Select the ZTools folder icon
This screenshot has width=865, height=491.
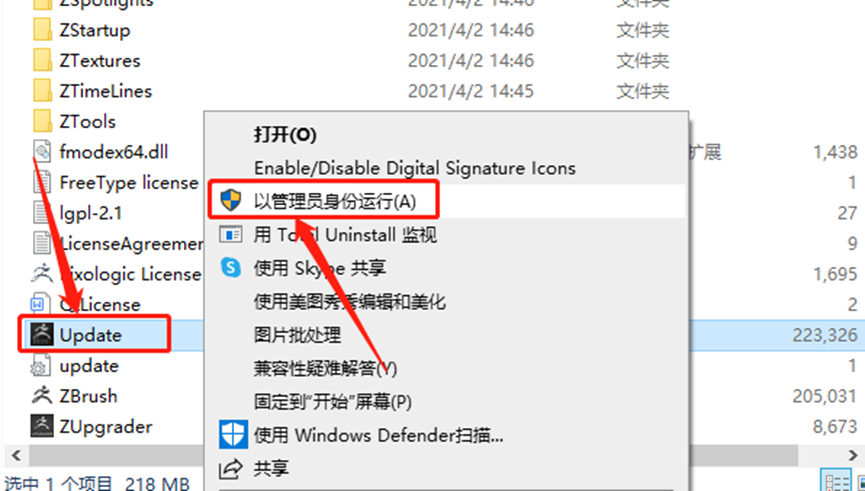point(42,121)
